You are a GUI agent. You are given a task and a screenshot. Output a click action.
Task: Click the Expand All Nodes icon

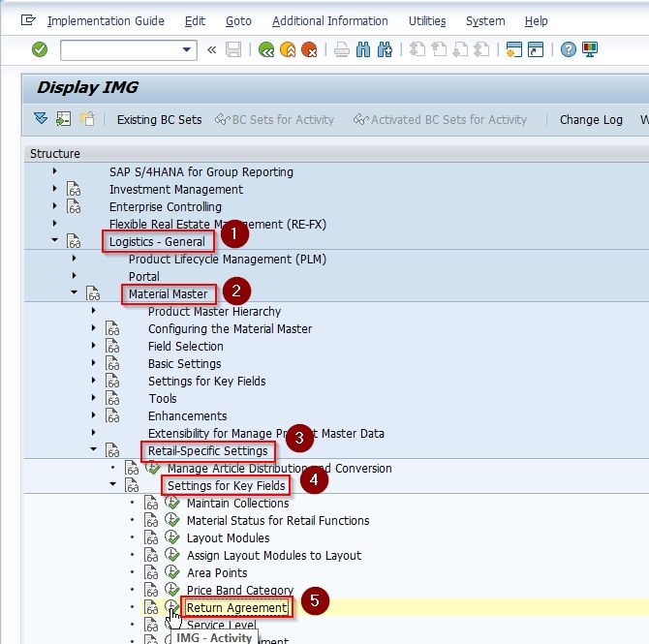click(x=41, y=119)
